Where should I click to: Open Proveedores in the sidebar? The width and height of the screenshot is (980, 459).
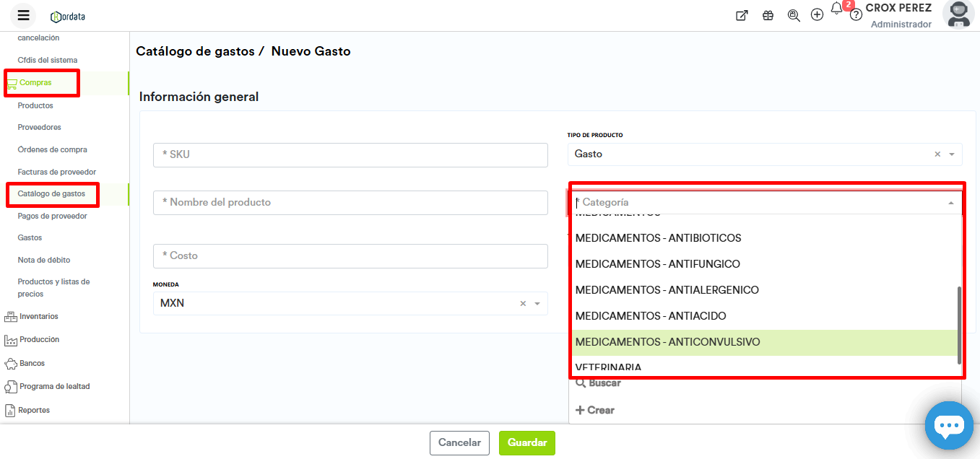coord(40,128)
